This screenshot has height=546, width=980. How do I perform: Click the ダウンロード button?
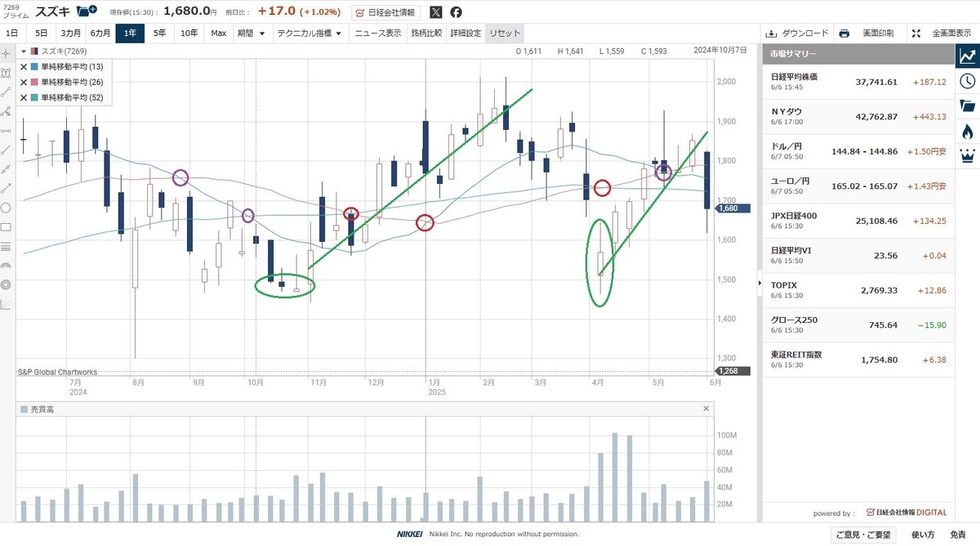[796, 34]
